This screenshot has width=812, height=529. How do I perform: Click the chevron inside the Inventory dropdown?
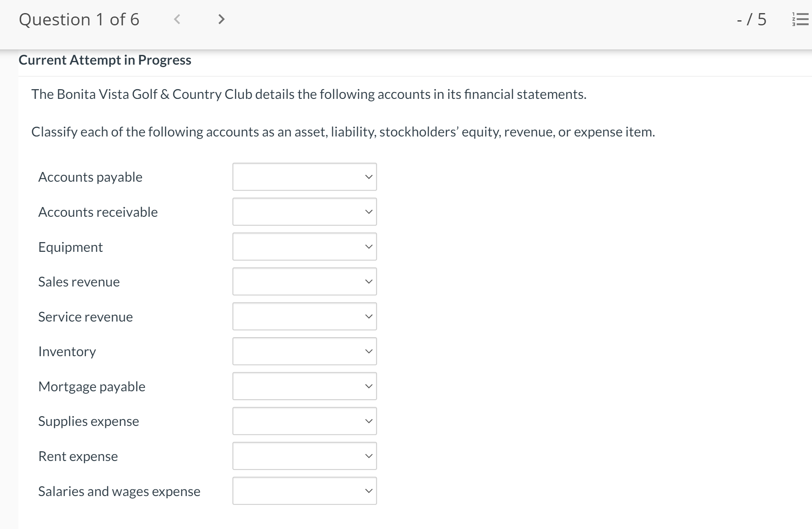coord(368,351)
